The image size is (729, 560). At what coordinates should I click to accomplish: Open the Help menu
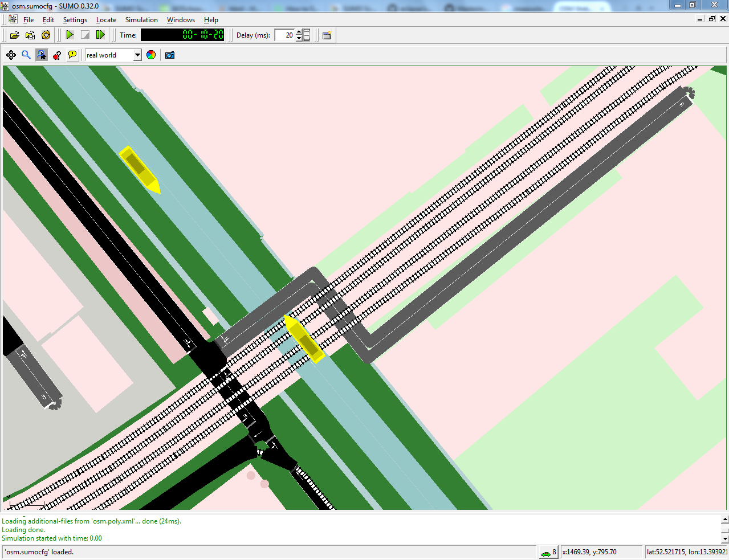click(x=211, y=20)
